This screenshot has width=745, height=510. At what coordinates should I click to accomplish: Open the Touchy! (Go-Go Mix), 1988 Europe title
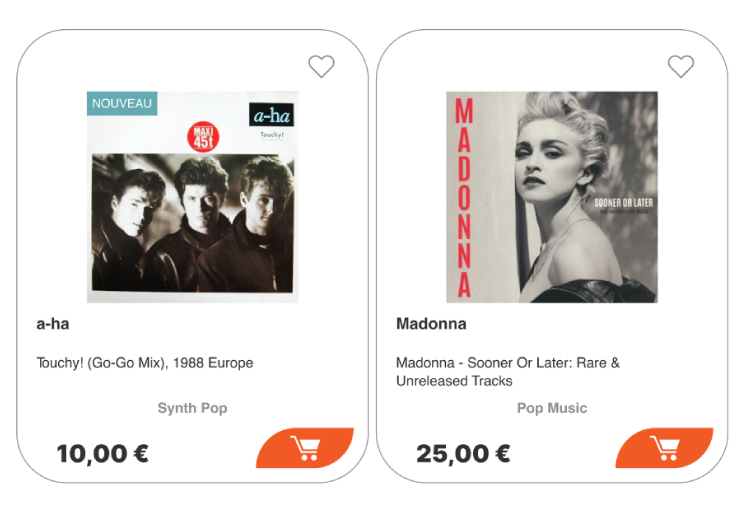pos(145,363)
